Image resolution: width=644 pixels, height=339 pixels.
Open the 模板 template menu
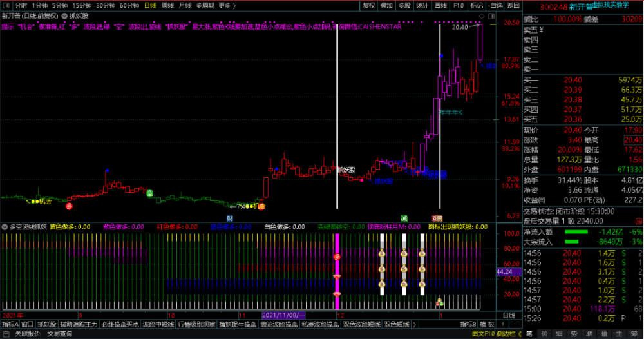pyautogui.click(x=487, y=324)
